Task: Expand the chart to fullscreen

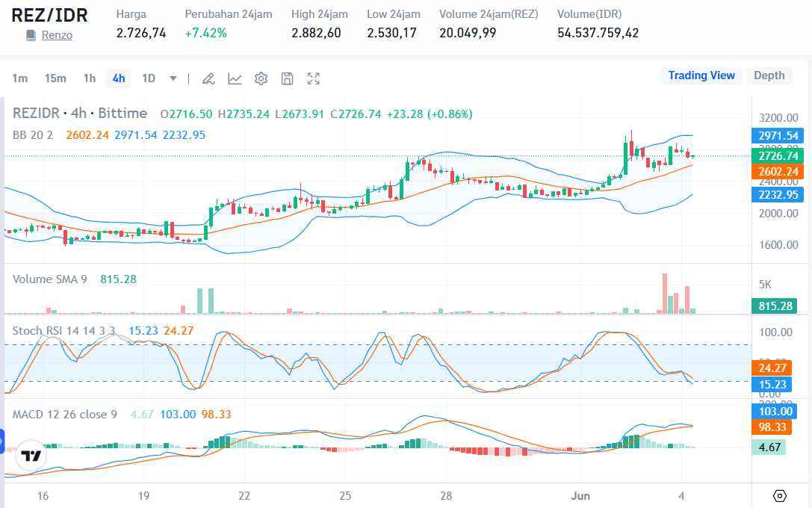Action: [313, 78]
